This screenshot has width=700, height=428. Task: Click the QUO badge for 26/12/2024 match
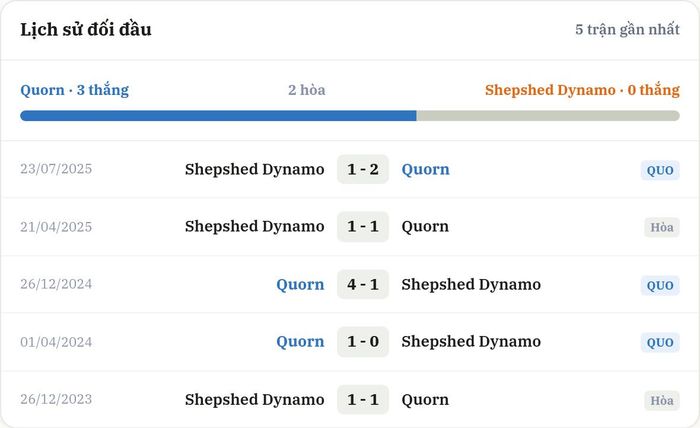[660, 285]
